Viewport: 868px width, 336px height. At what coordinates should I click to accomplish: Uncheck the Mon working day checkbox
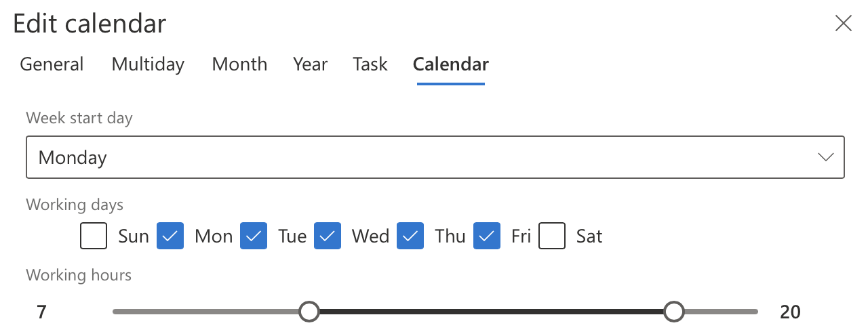[170, 236]
